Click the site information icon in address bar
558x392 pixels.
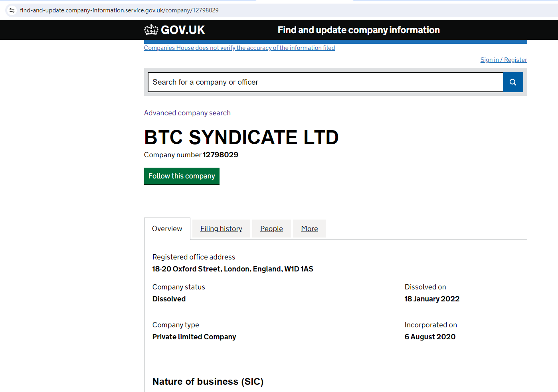12,10
